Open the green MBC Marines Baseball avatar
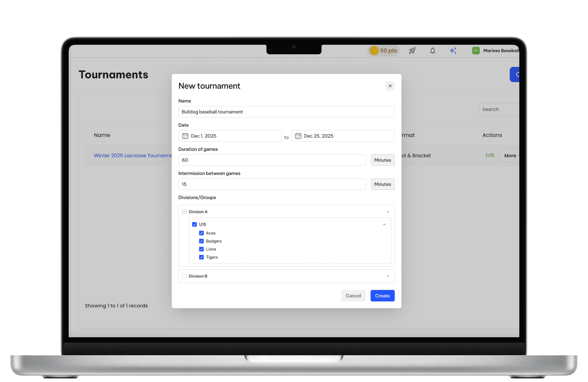 (x=475, y=50)
